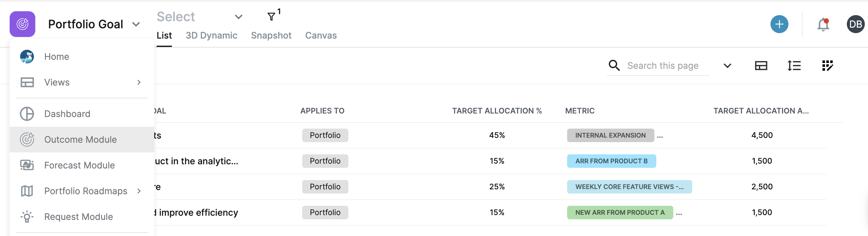Expand the search options chevron
The width and height of the screenshot is (868, 236).
click(x=727, y=66)
